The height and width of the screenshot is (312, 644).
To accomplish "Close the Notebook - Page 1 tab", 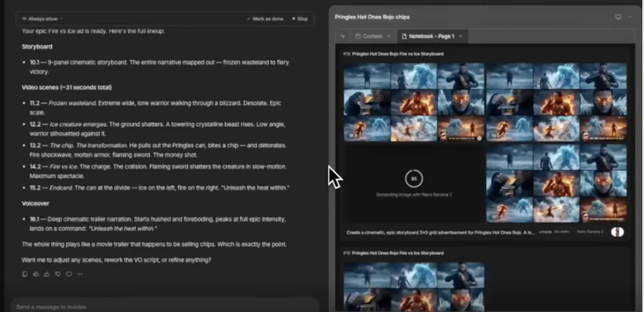I will (x=460, y=36).
